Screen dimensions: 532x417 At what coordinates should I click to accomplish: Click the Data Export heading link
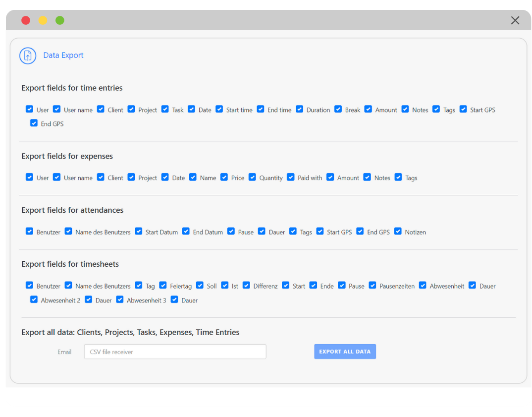[x=63, y=56]
